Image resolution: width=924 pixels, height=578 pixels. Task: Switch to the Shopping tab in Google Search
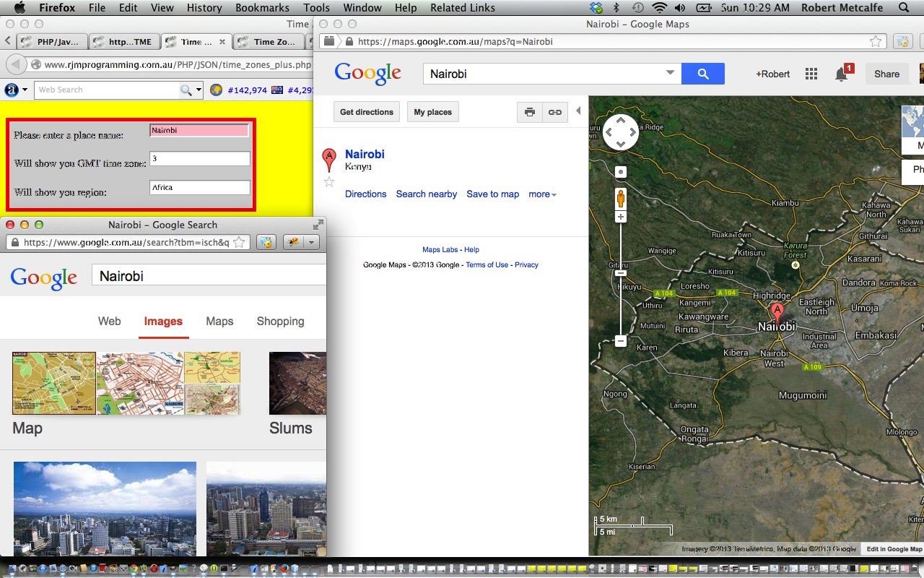[280, 322]
